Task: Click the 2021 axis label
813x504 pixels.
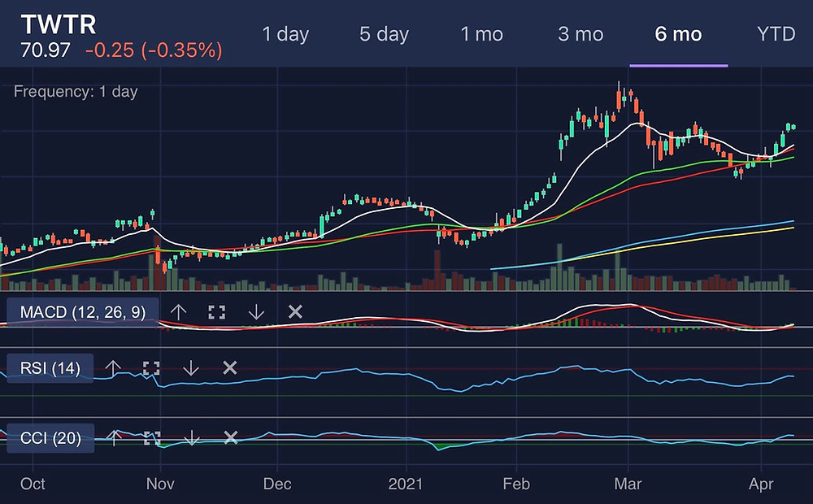Action: coord(406,484)
